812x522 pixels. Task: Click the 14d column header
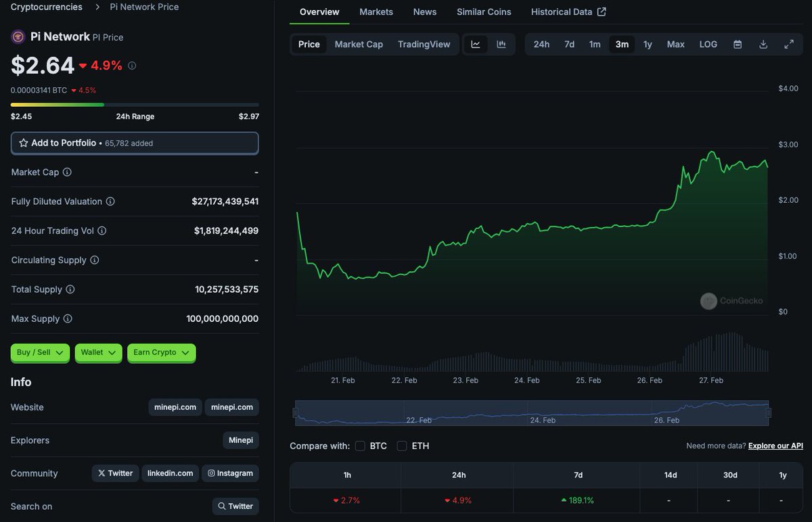pos(671,475)
